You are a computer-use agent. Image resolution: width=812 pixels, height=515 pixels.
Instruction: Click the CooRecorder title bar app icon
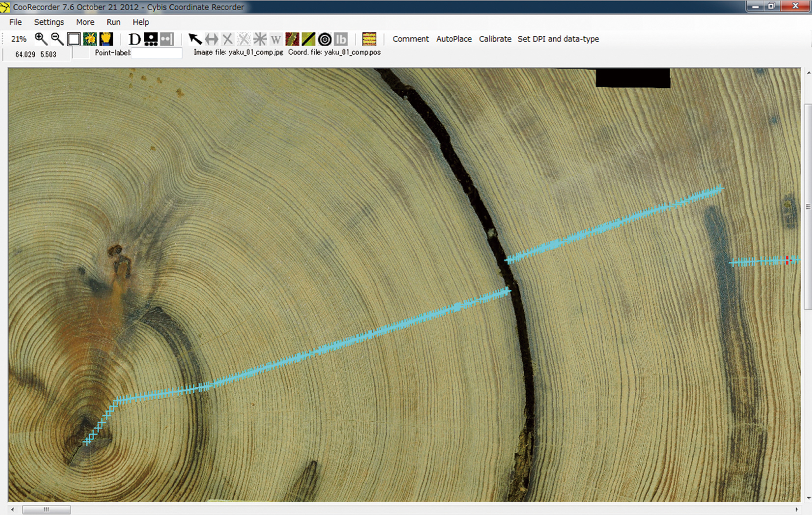(5, 7)
